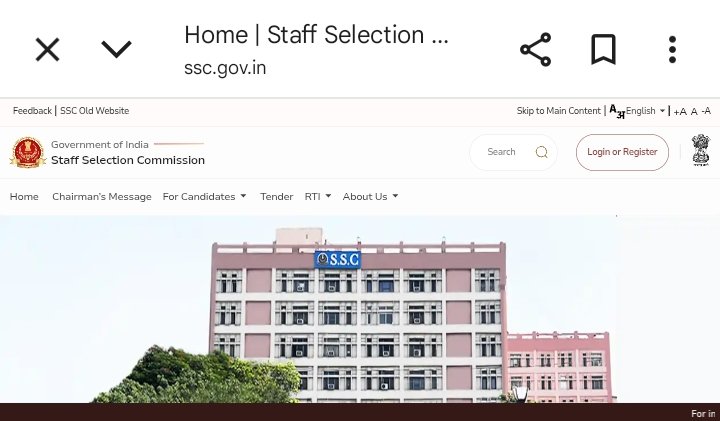Expand the For Candidates dropdown
The height and width of the screenshot is (421, 720).
[x=204, y=196]
